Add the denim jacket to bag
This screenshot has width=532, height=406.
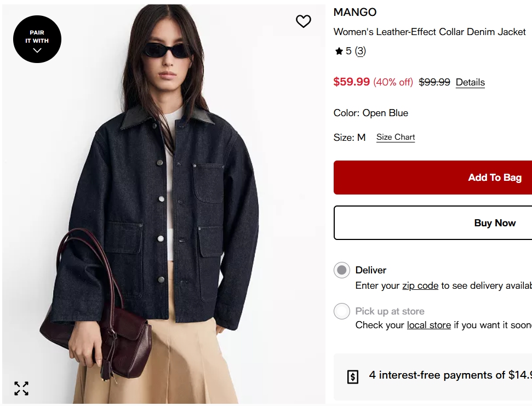coord(433,178)
